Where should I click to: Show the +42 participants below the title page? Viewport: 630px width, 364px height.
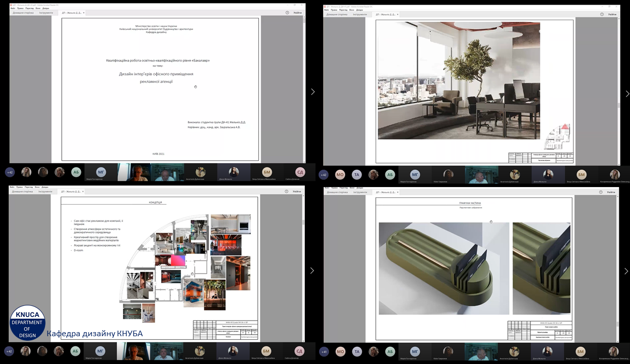point(10,172)
